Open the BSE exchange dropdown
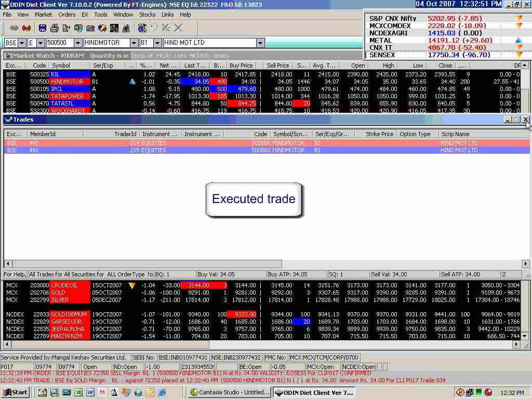The height and width of the screenshot is (399, 532). (22, 43)
